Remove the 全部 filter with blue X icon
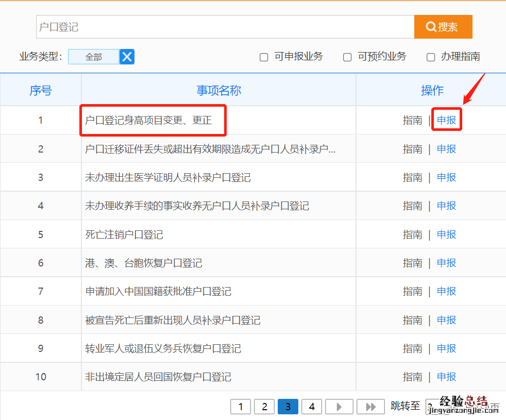This screenshot has height=420, width=506. coord(127,57)
